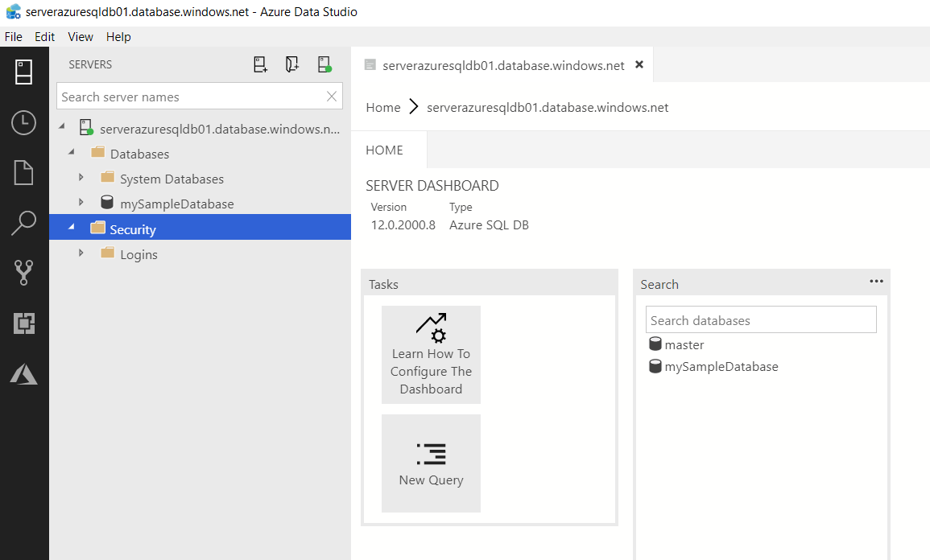Expand the Logins folder
Screen dimensions: 930x560
click(81, 253)
